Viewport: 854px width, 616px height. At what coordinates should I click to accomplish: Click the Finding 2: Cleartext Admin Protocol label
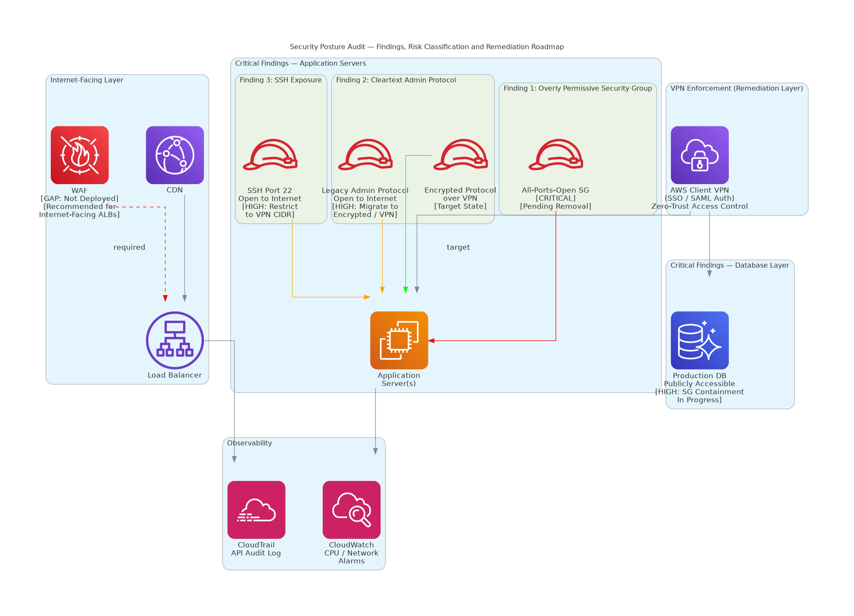click(x=396, y=80)
